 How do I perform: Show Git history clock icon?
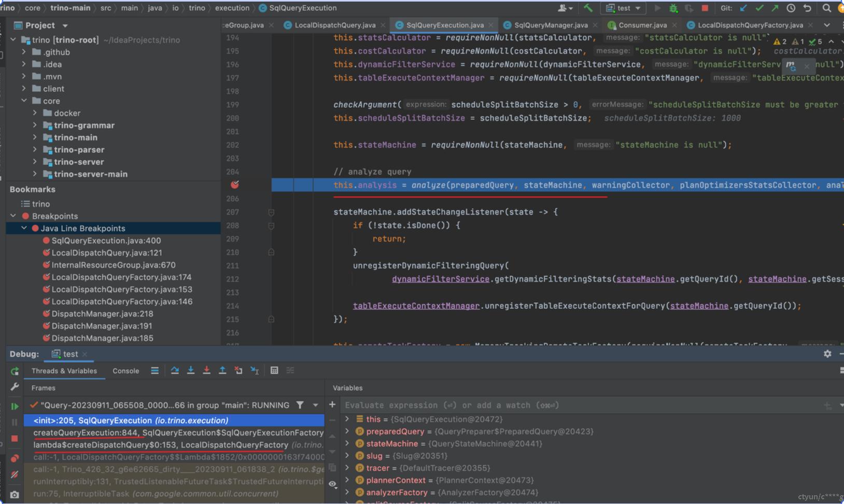pyautogui.click(x=791, y=8)
